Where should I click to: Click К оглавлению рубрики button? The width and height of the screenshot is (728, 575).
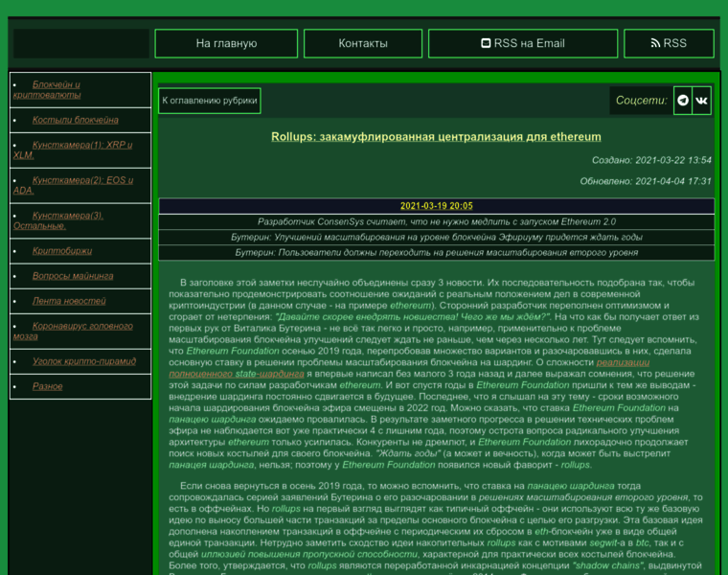click(210, 101)
